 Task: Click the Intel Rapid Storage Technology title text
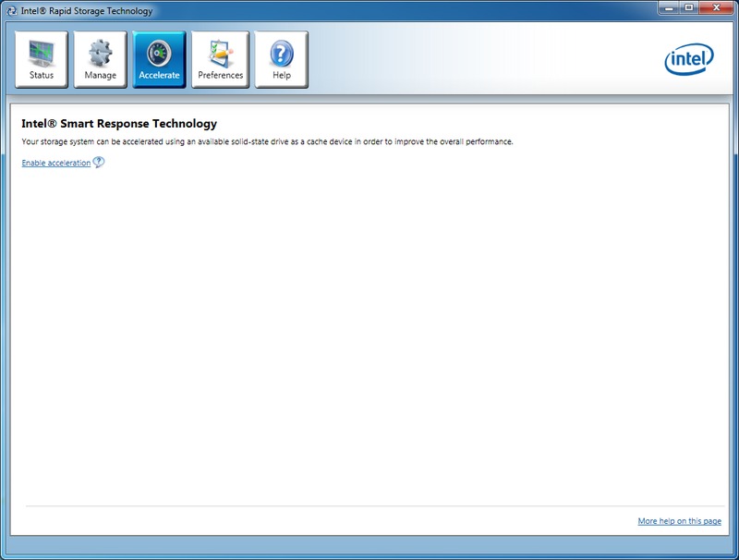87,11
